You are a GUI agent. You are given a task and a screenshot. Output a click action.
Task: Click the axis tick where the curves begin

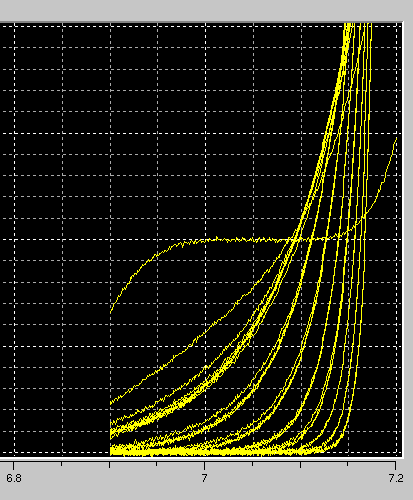(110, 465)
